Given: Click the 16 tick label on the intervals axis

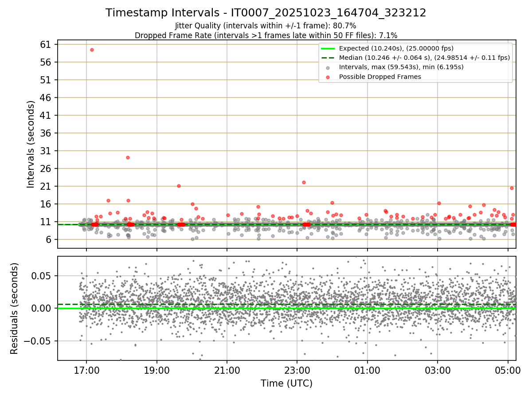Looking at the screenshot, I should [47, 204].
